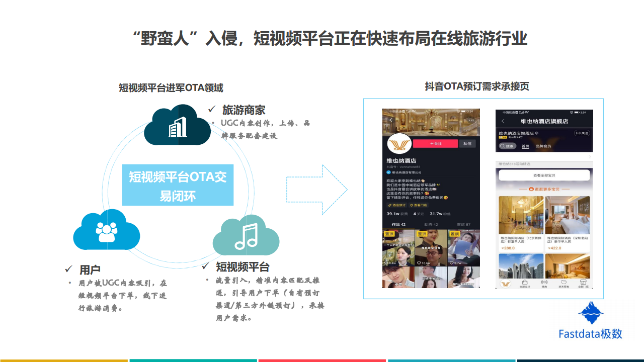Click the dashed right arrow shape
The width and height of the screenshot is (644, 362).
316,190
